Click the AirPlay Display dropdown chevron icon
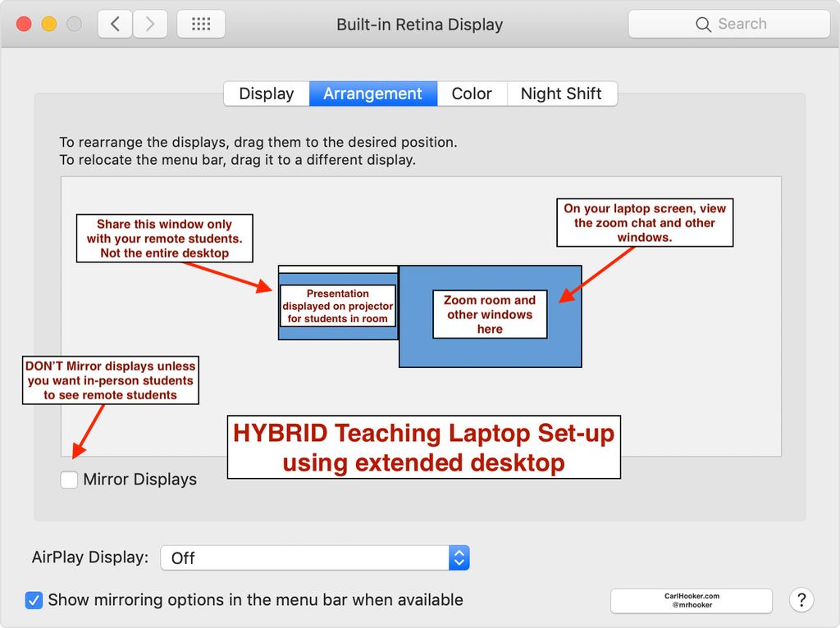This screenshot has height=628, width=840. tap(459, 557)
